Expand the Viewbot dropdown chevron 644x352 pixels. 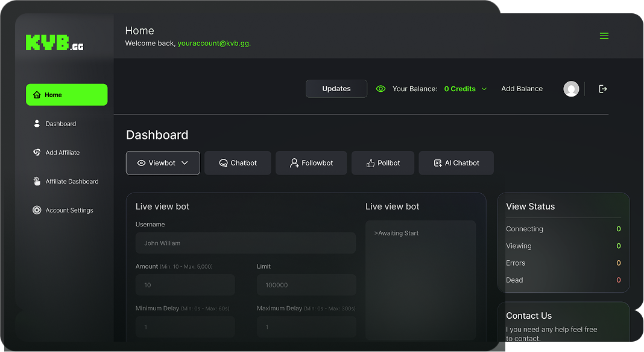185,163
